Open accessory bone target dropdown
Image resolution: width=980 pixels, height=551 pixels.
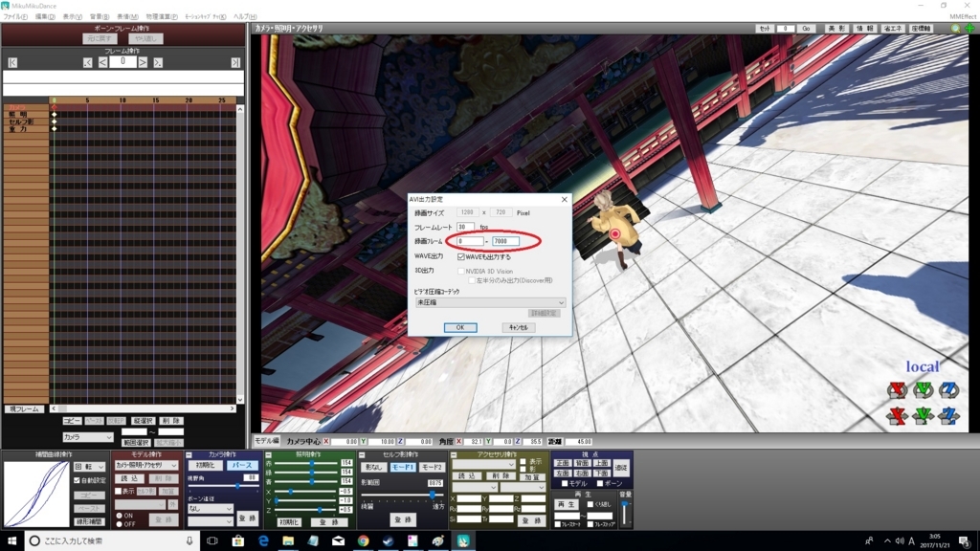coord(523,487)
